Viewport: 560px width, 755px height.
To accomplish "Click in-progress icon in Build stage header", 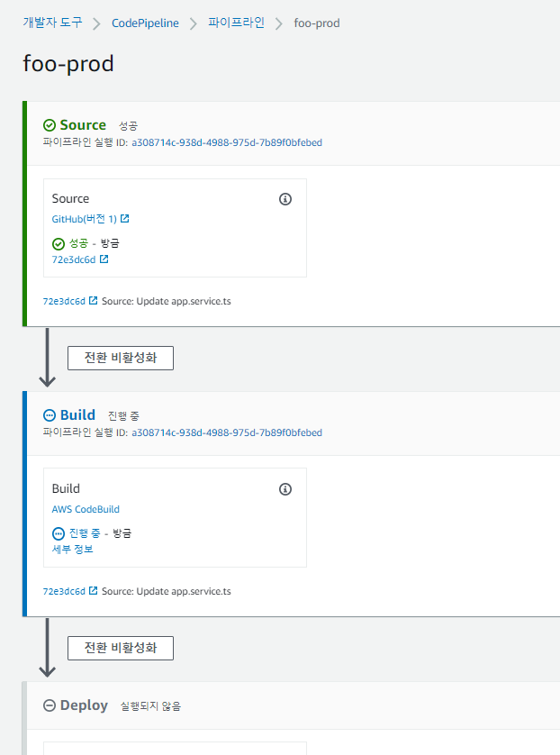I will (x=50, y=415).
